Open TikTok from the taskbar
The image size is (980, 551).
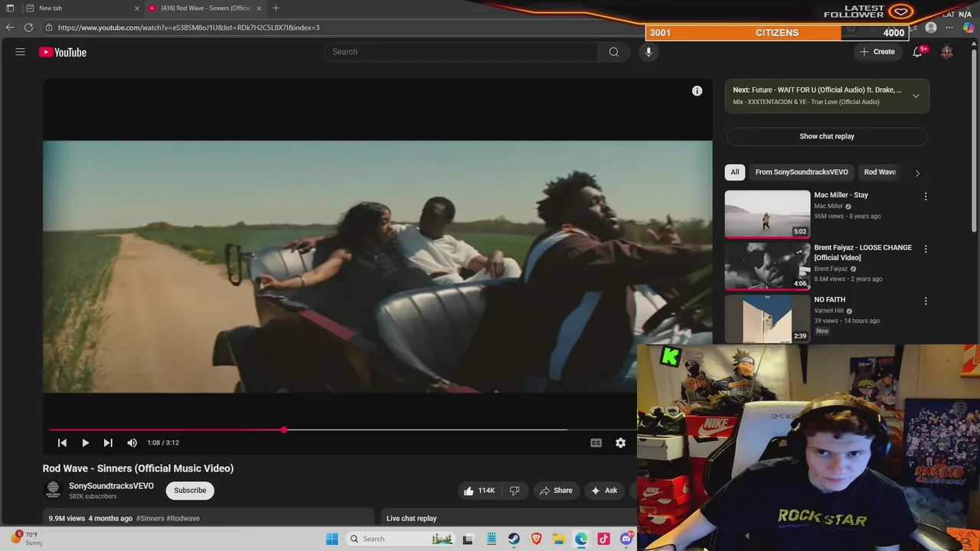(603, 539)
